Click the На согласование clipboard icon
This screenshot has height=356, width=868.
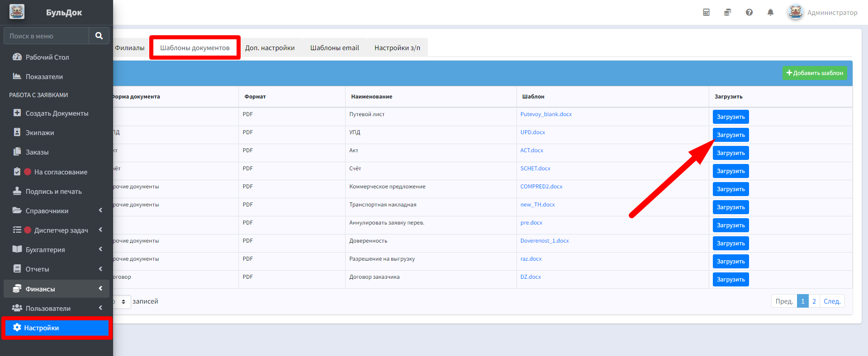[x=17, y=172]
